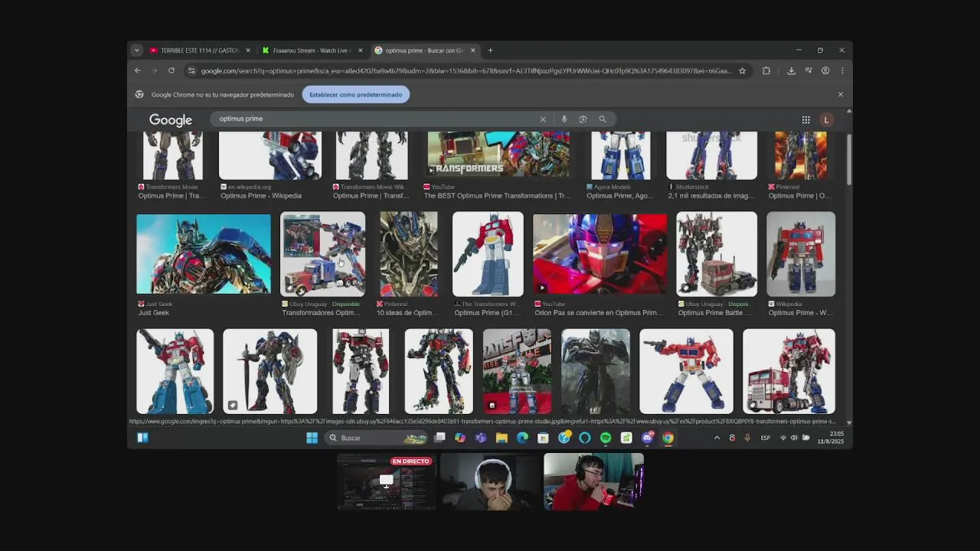The height and width of the screenshot is (551, 980).
Task: Open Task View on the taskbar
Action: click(439, 438)
